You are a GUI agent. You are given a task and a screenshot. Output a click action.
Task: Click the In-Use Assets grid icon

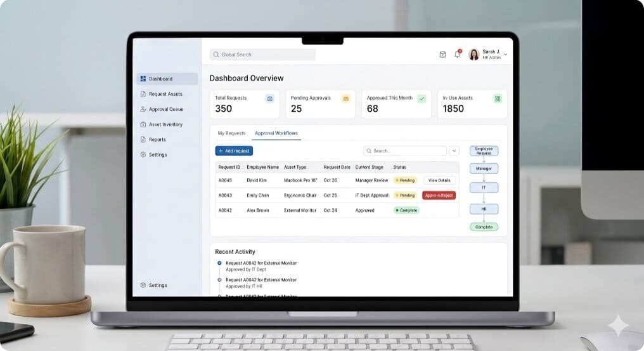(498, 99)
